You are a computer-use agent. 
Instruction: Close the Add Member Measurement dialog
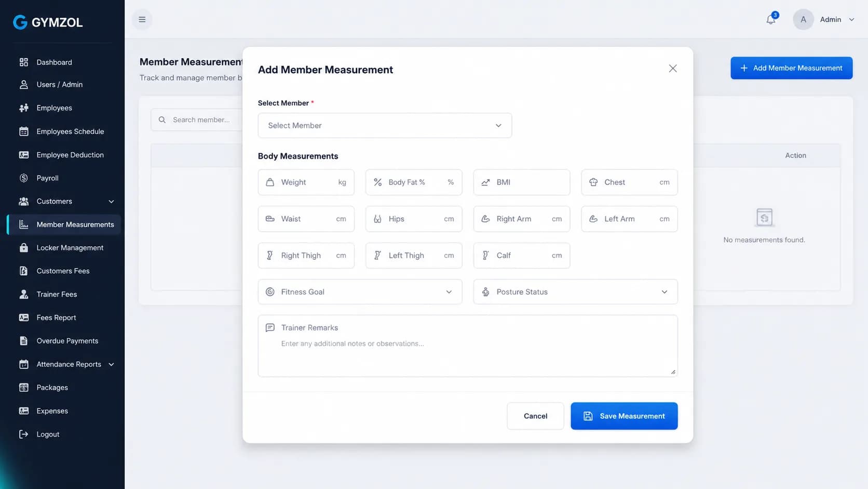click(x=673, y=69)
